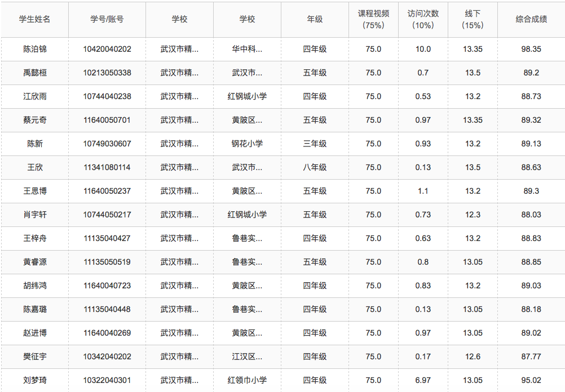This screenshot has width=565, height=392.
Task: Click account number 10420040202
Action: [x=107, y=49]
